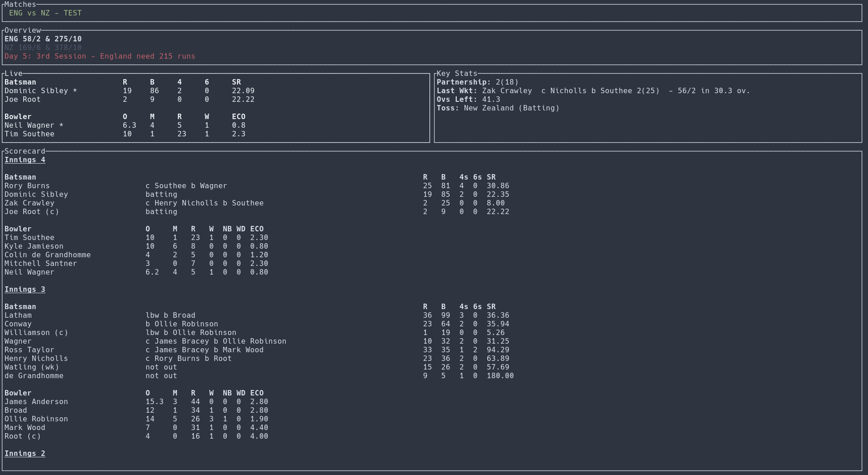Select Tim Southee in the Live bowlers
The width and height of the screenshot is (868, 475).
tap(30, 134)
